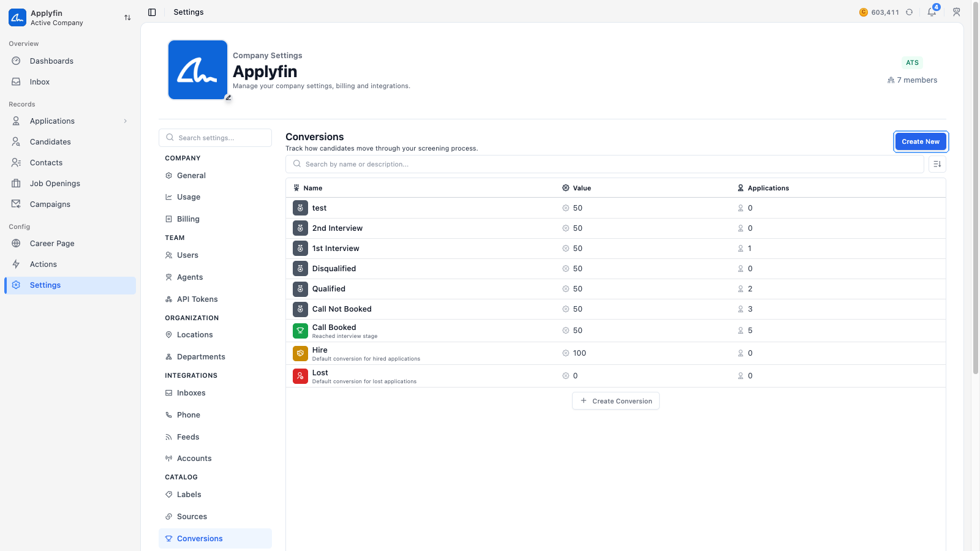This screenshot has width=980, height=551.
Task: Open Inboxes integration settings
Action: [x=215, y=393]
